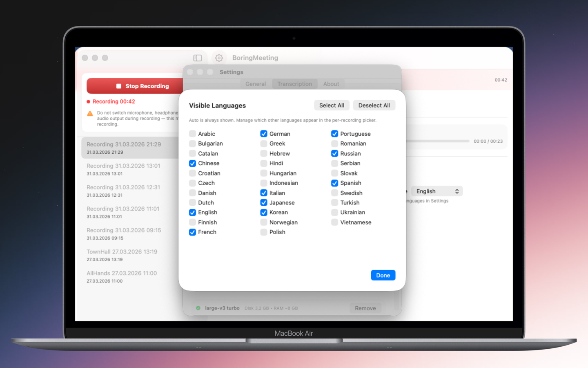Enable the Polish language checkbox
Image resolution: width=588 pixels, height=368 pixels.
click(264, 232)
